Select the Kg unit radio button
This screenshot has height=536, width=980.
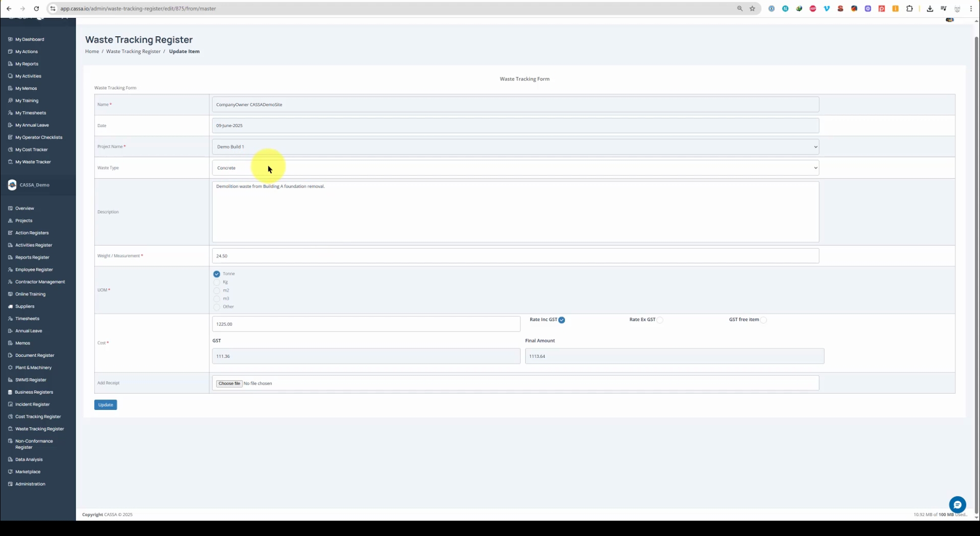point(217,282)
